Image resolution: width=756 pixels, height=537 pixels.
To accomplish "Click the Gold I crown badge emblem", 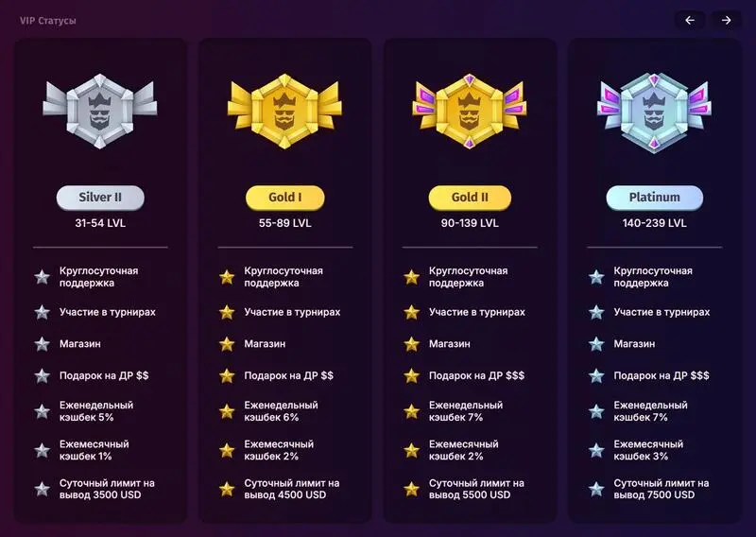I will pyautogui.click(x=284, y=108).
